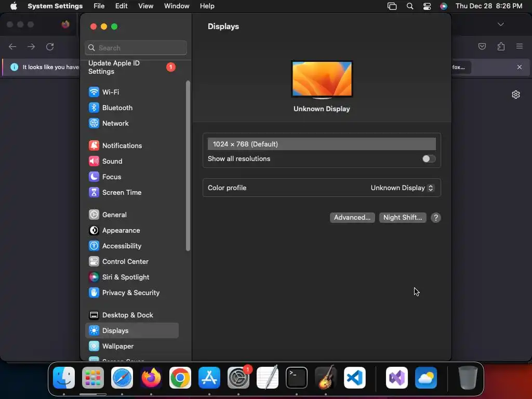Image resolution: width=532 pixels, height=399 pixels.
Task: Open the Window menu
Action: [177, 6]
